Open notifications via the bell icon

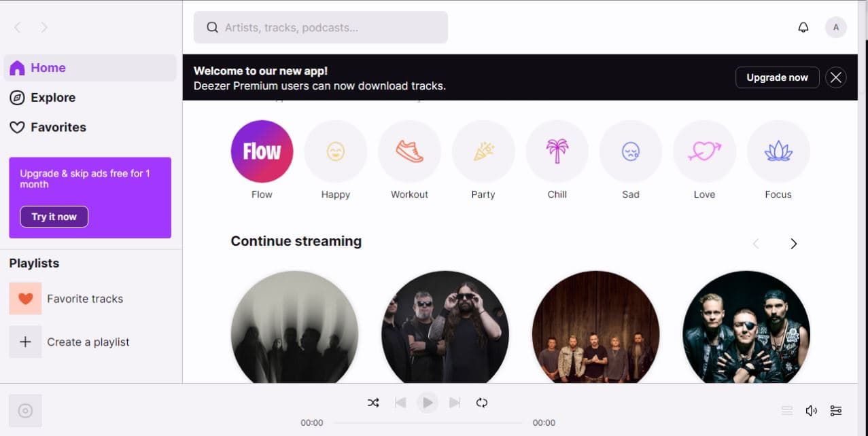pos(803,27)
